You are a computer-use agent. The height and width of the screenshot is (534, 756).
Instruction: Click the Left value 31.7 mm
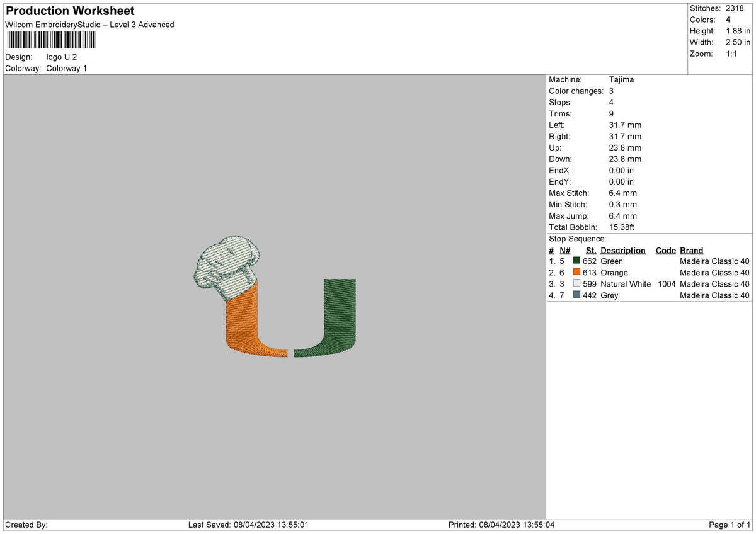[x=625, y=125]
